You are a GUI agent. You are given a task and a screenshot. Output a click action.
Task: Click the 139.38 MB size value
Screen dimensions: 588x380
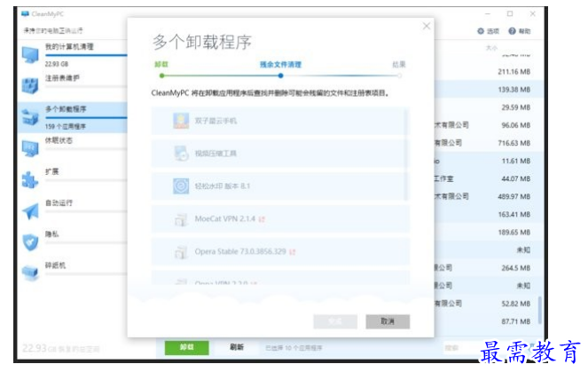click(x=514, y=90)
